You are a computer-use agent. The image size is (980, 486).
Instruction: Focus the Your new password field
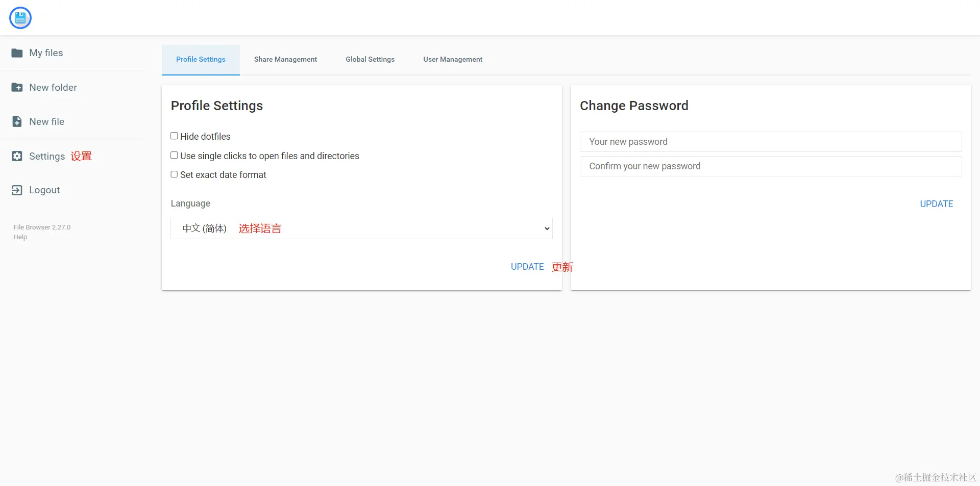[x=771, y=142]
